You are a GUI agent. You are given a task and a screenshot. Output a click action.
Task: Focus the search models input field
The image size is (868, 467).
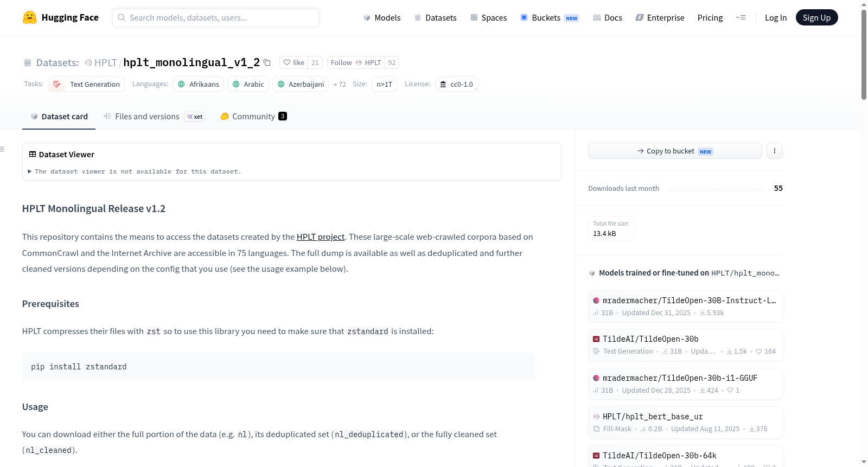[x=216, y=17]
